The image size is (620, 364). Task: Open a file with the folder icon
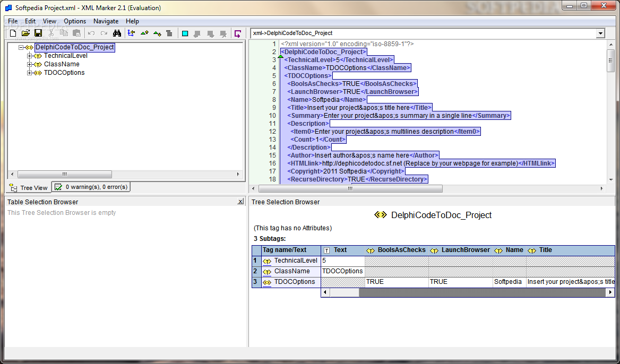pos(25,33)
